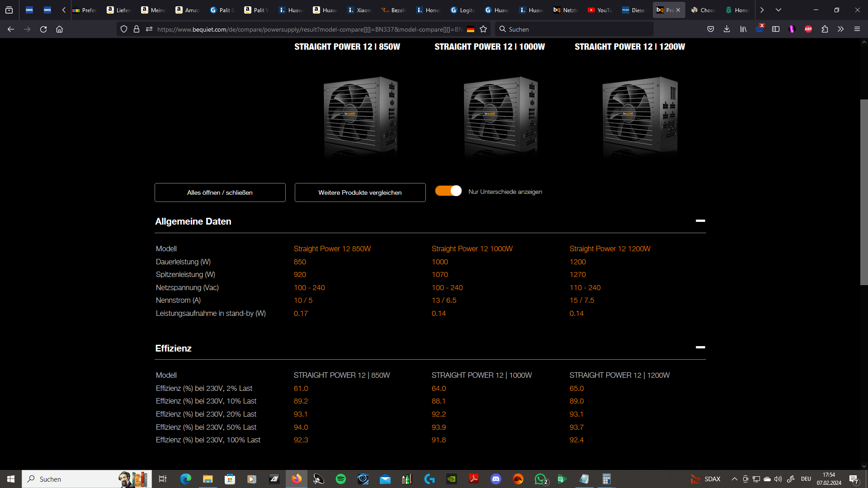Open the library bookmarks icon

click(x=743, y=29)
